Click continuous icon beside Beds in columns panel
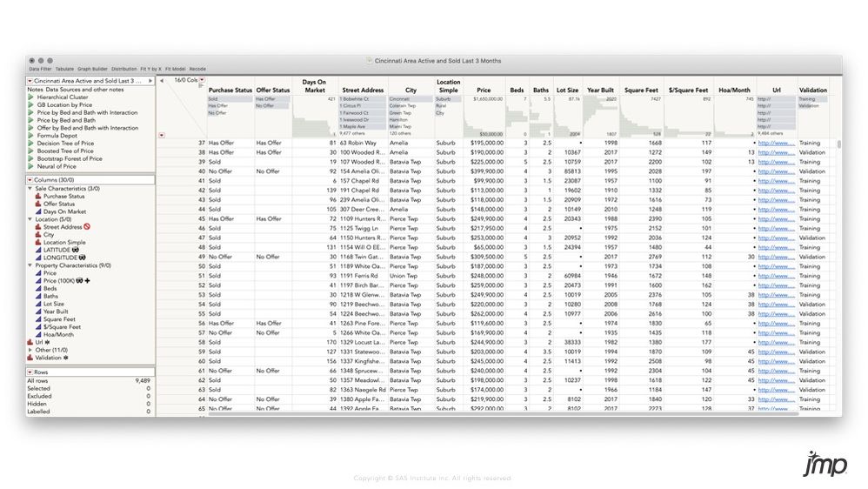The width and height of the screenshot is (868, 489). [38, 289]
